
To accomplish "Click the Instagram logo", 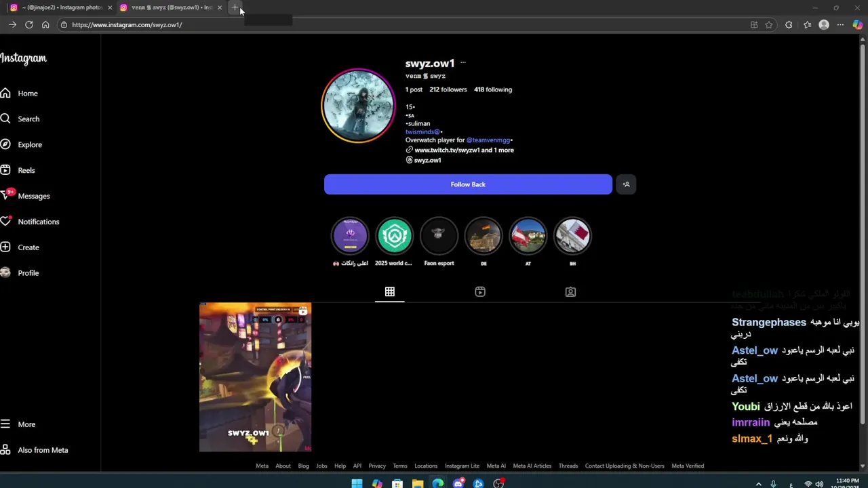I will point(23,59).
